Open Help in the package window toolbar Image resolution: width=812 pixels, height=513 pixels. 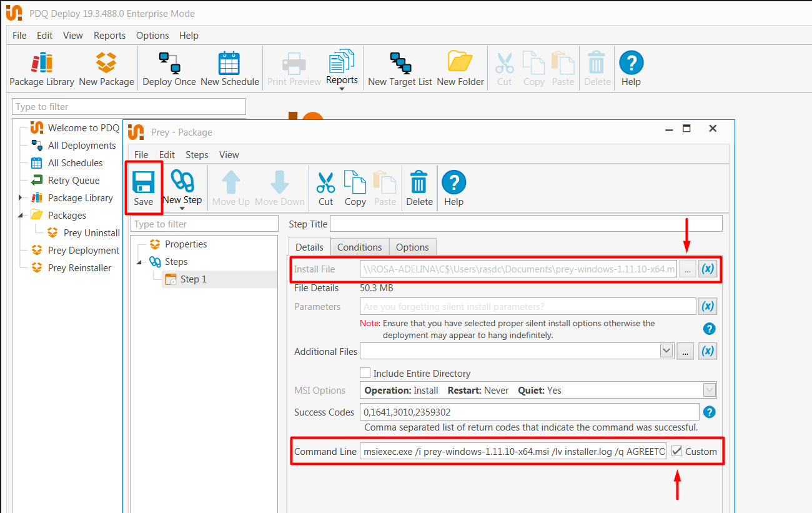[453, 189]
